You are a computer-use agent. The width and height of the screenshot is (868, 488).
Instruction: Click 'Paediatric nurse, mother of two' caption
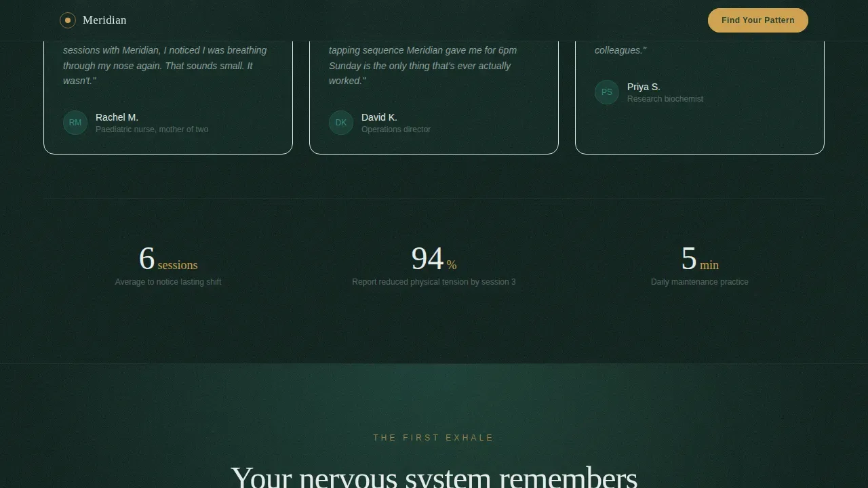152,129
